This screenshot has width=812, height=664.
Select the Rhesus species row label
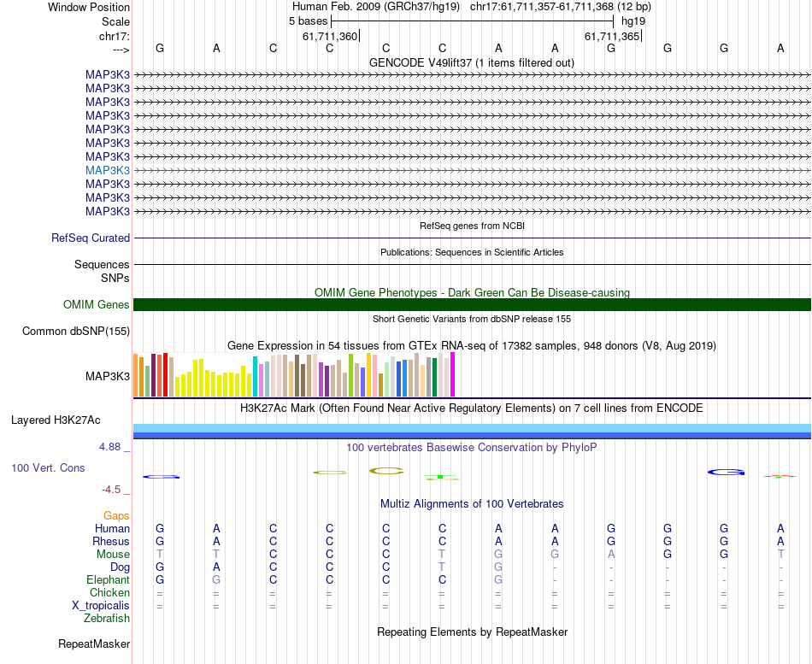111,541
